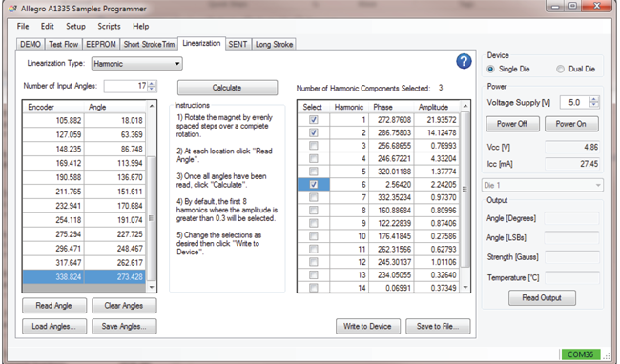
Task: Click the Amplitude column header
Action: [437, 107]
